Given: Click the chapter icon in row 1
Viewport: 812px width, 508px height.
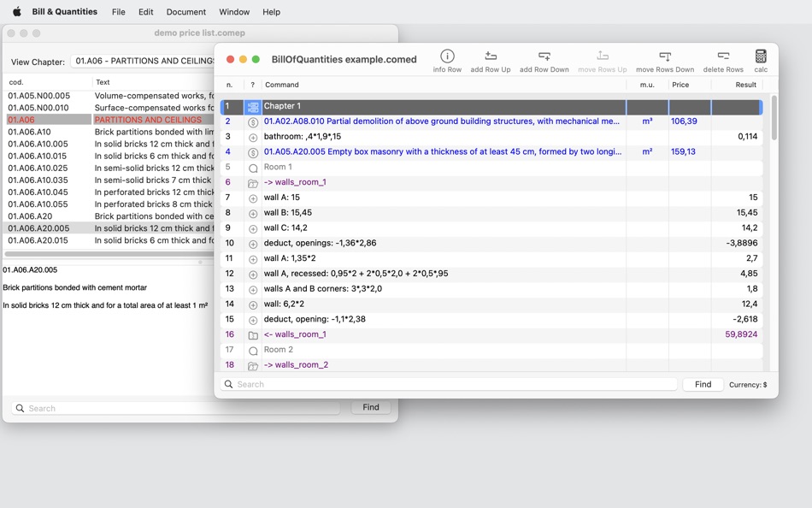Looking at the screenshot, I should click(x=253, y=107).
